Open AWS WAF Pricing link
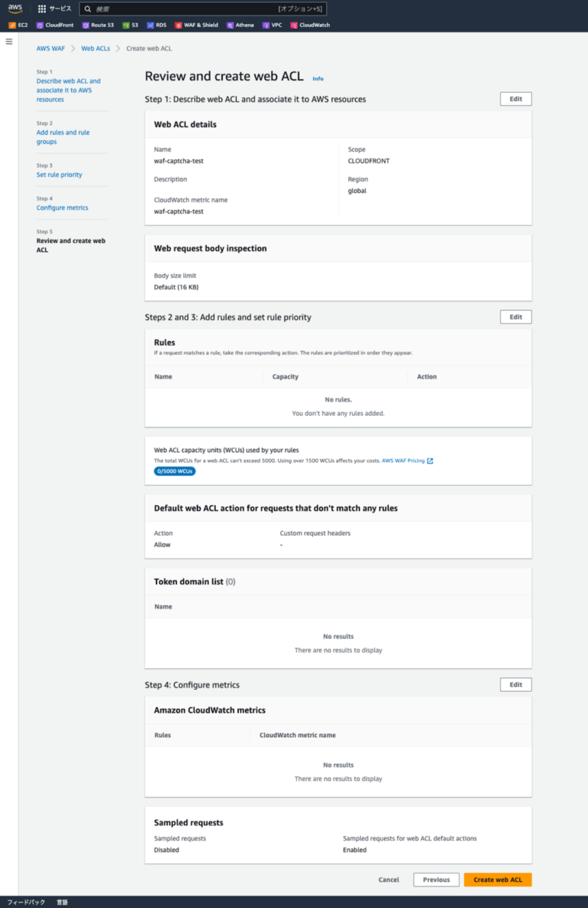Image resolution: width=588 pixels, height=908 pixels. [x=403, y=461]
